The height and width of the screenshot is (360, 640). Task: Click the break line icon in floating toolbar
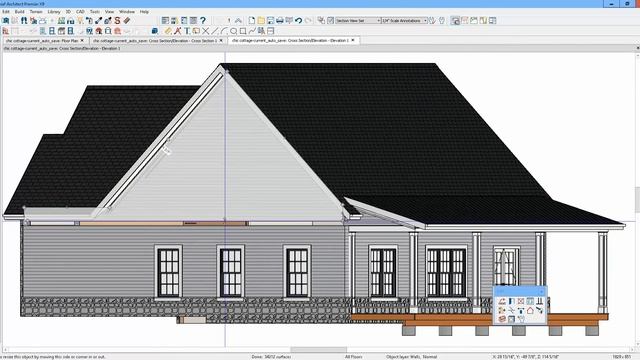pyautogui.click(x=511, y=311)
